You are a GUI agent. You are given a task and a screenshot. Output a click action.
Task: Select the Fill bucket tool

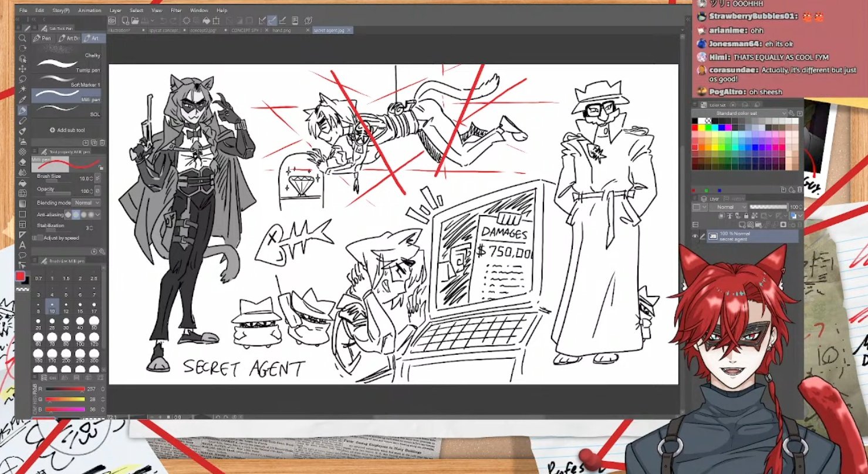[22, 183]
